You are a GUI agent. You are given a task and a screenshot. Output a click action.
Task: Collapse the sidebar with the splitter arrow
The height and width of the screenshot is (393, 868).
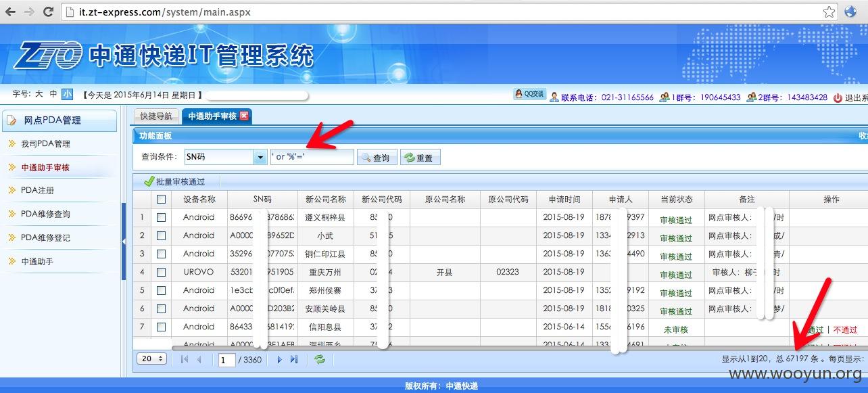(x=124, y=241)
